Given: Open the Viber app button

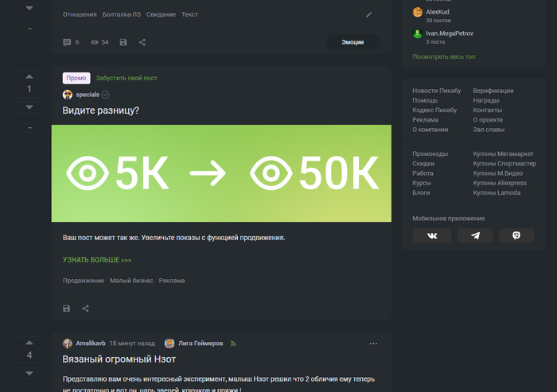Looking at the screenshot, I should [516, 235].
